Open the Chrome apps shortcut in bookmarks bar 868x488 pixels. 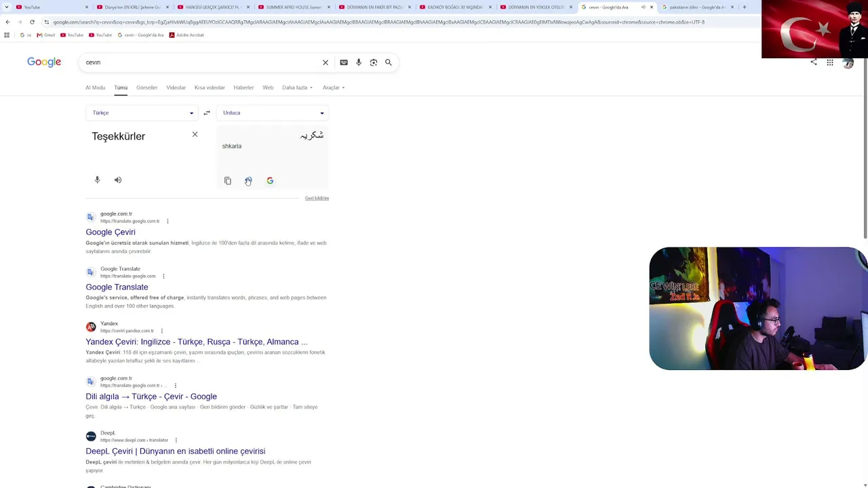[x=7, y=35]
